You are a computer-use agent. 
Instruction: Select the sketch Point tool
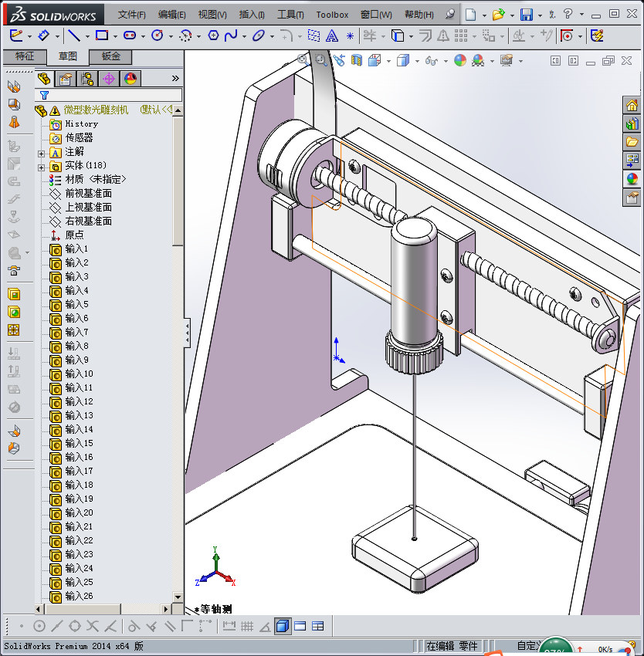point(350,36)
